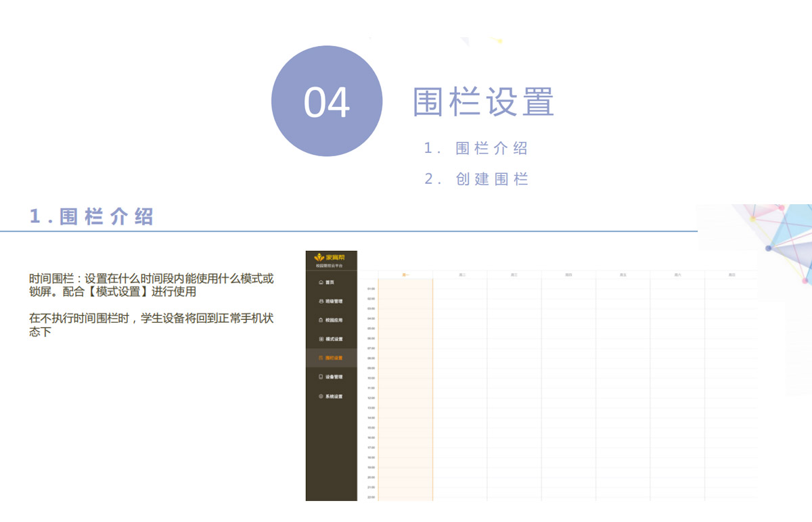The image size is (812, 522).
Task: Click the bold section heading 1.围栏介绍
Action: (92, 216)
